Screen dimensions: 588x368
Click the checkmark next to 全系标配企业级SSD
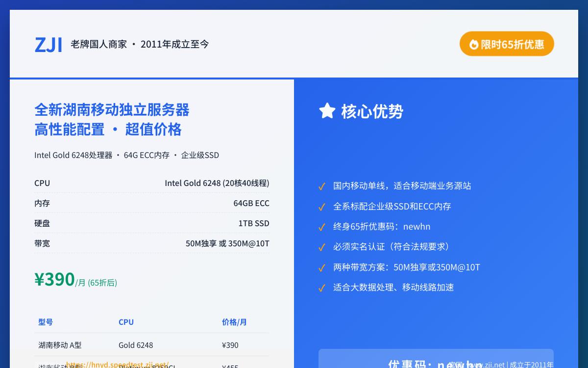click(322, 207)
